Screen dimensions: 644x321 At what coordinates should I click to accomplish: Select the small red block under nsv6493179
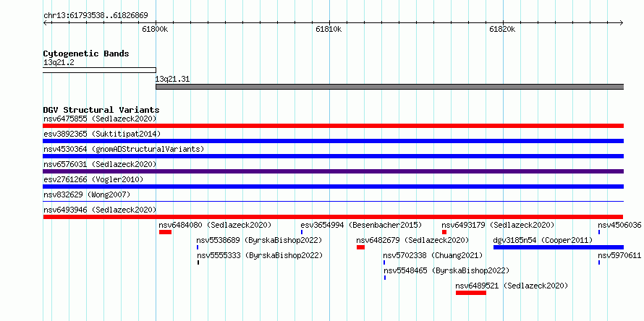click(x=444, y=232)
